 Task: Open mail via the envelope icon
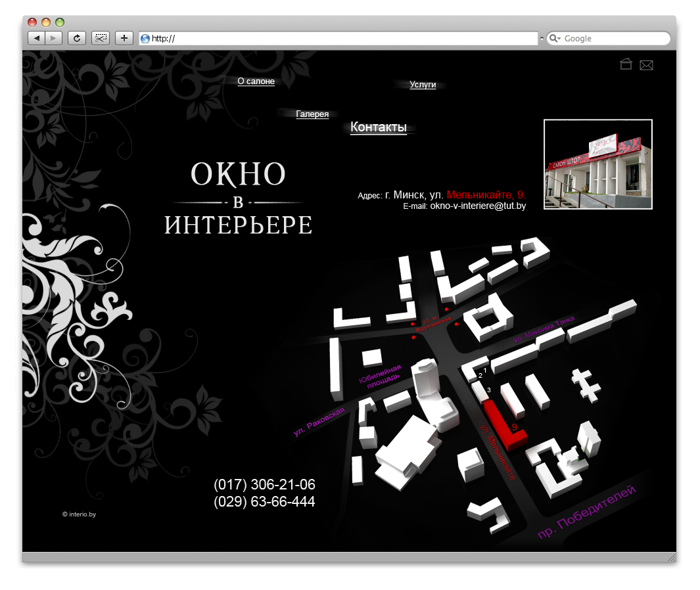[647, 64]
